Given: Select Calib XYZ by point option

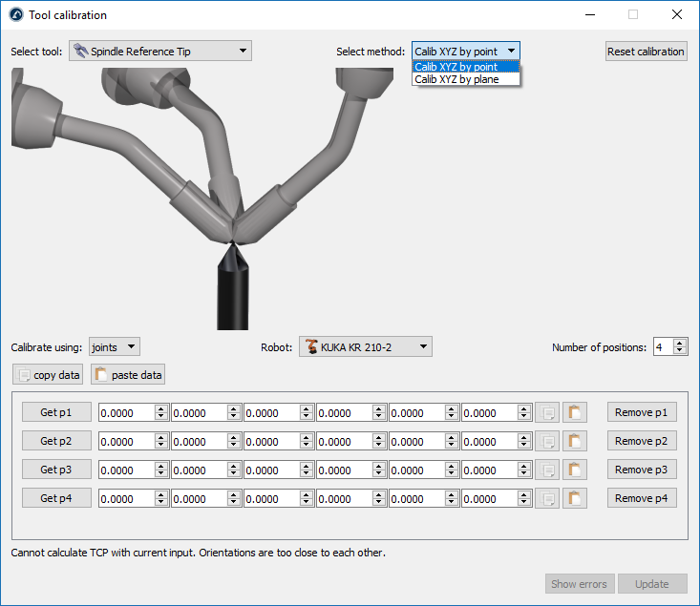Looking at the screenshot, I should pos(456,67).
